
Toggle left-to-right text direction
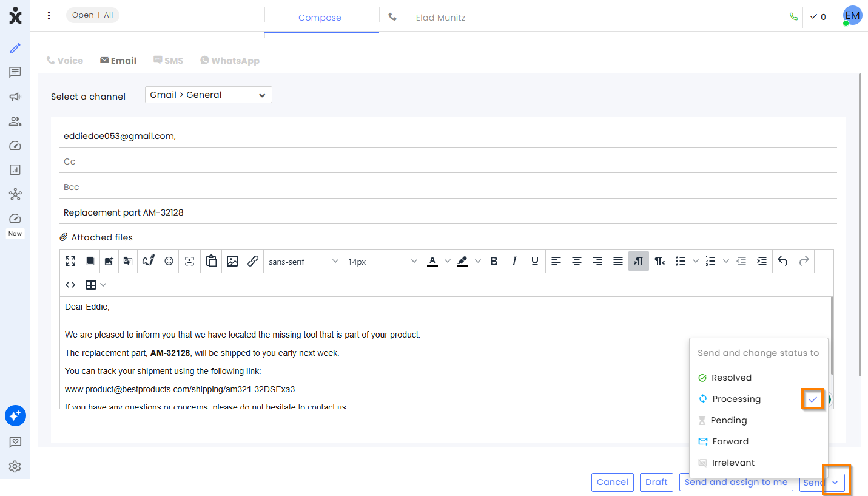tap(639, 261)
